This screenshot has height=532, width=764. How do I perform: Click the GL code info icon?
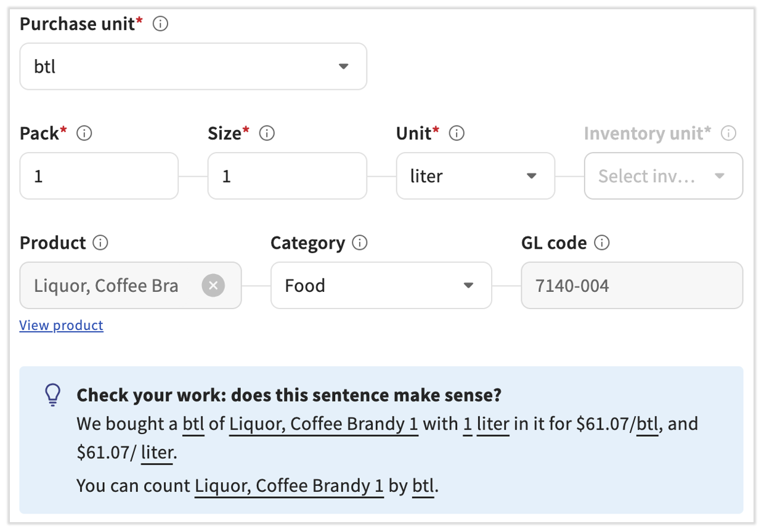[x=602, y=243]
